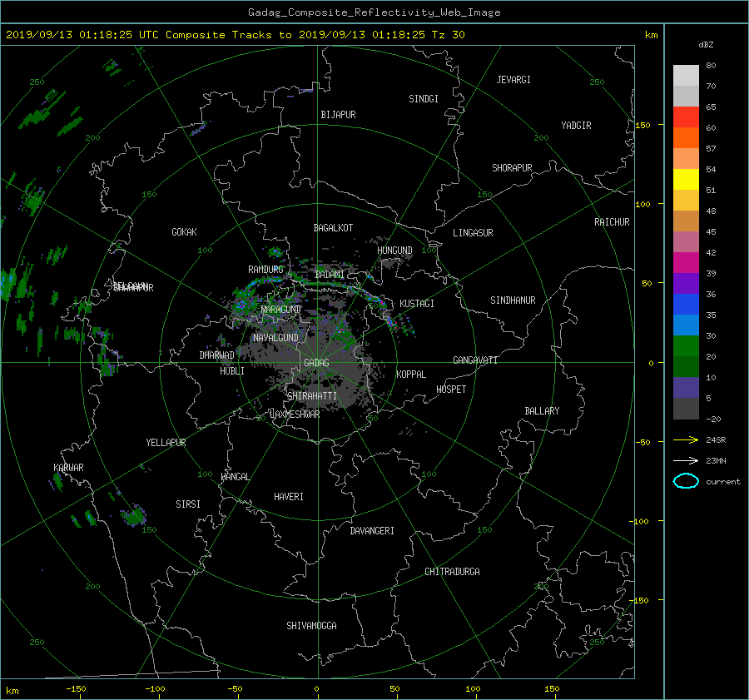Click the CHITRADURGA city label
This screenshot has width=749, height=700.
(452, 572)
